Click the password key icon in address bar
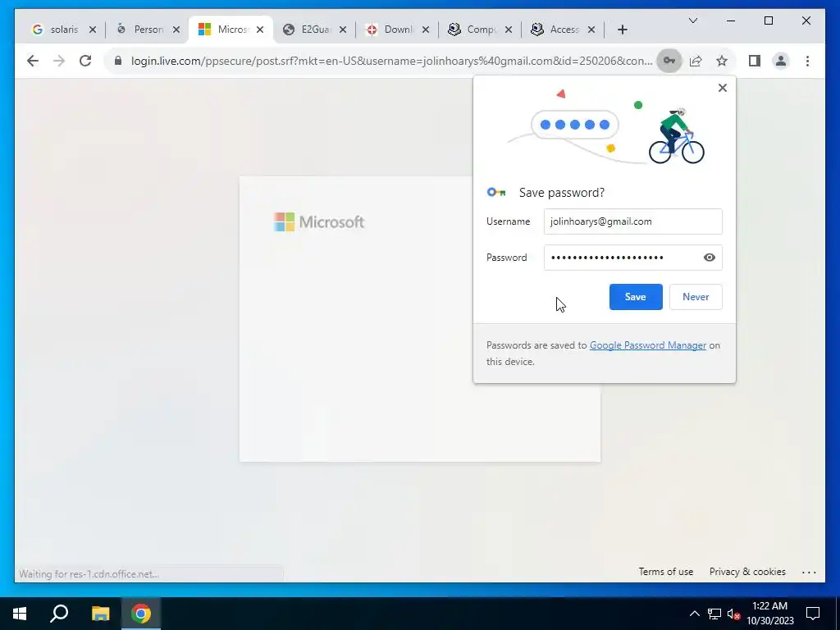Viewport: 840px width, 630px height. 669,61
